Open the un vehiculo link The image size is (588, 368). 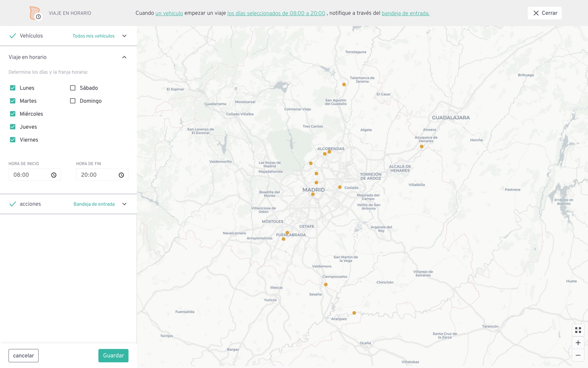[169, 13]
